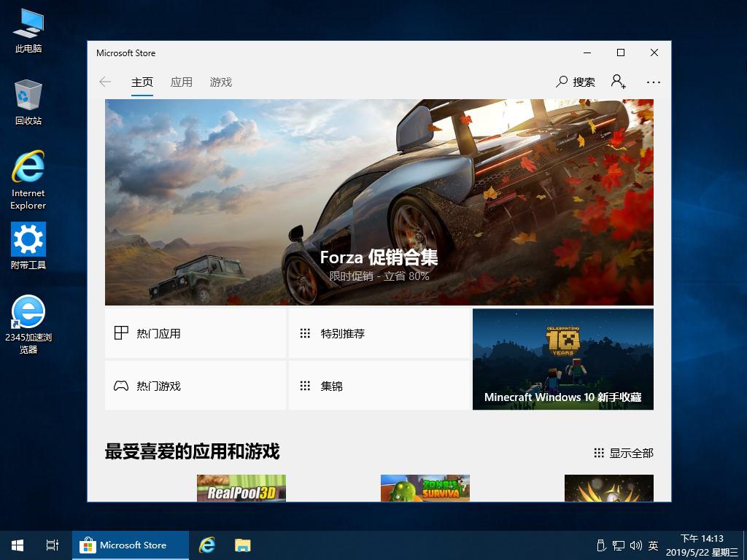
Task: Click the account sign-in person icon
Action: [619, 82]
